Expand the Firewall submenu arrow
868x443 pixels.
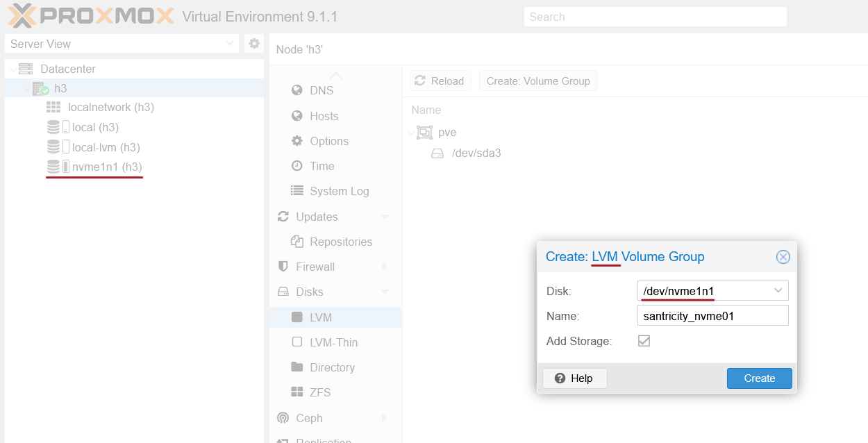(385, 267)
